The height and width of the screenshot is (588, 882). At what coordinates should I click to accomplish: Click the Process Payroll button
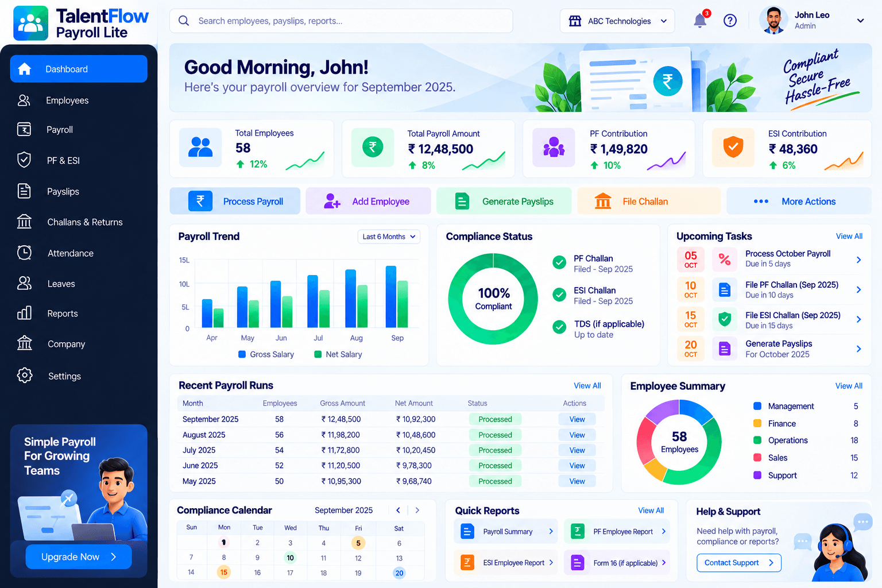235,201
